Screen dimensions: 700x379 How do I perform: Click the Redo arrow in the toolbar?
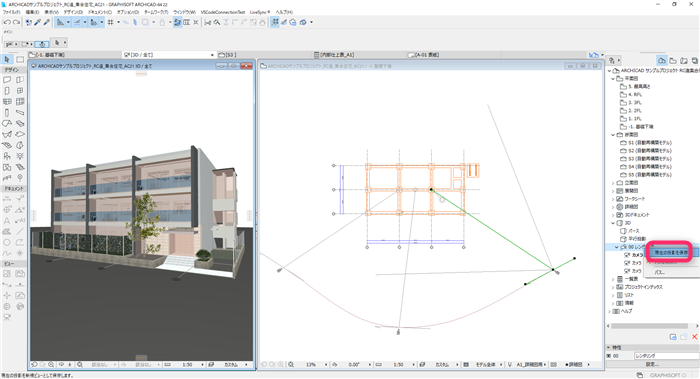click(17, 22)
